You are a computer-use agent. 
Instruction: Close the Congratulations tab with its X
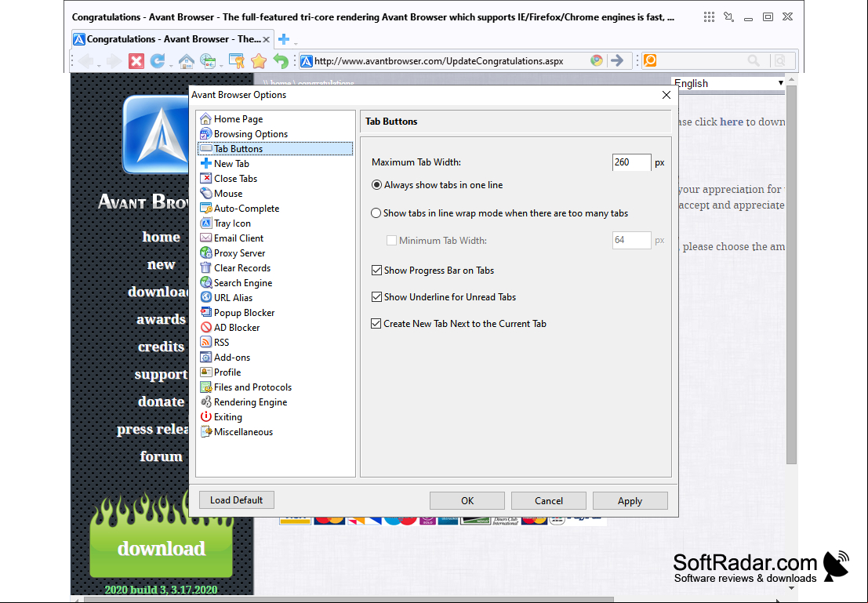[x=267, y=39]
